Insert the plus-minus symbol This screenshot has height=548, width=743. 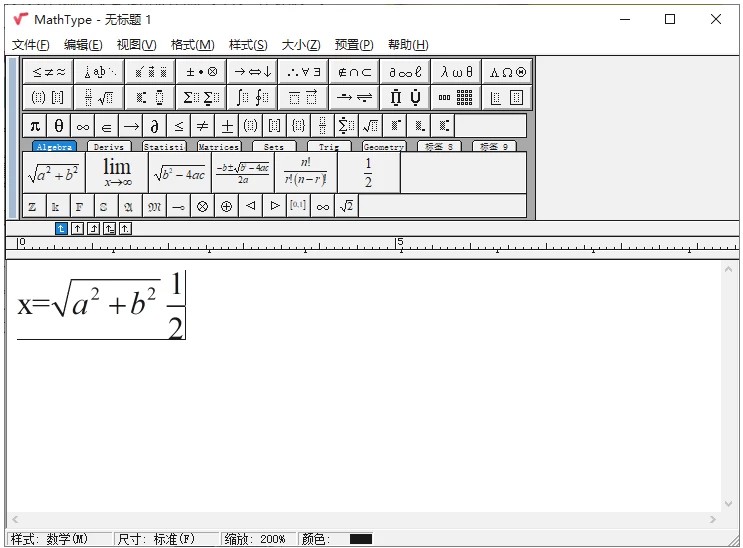tap(227, 126)
